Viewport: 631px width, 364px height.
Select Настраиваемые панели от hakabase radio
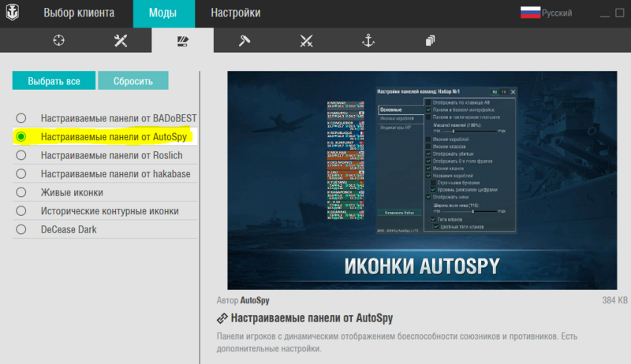(21, 173)
